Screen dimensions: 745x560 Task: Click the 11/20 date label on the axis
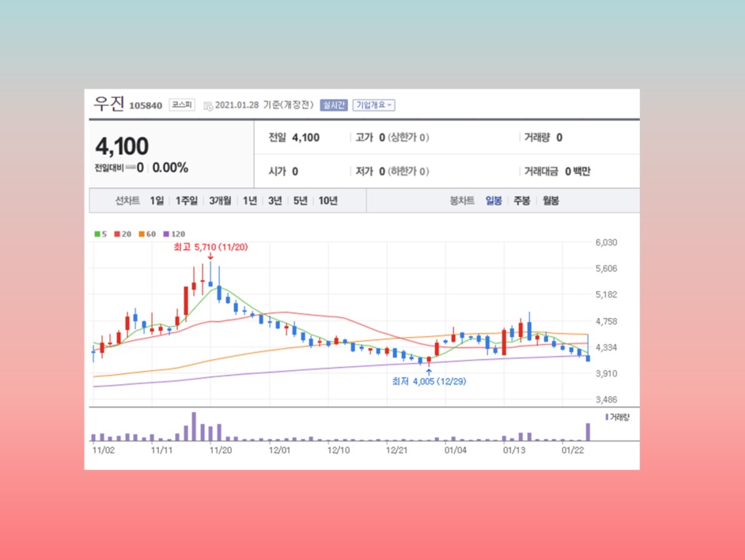[x=221, y=450]
